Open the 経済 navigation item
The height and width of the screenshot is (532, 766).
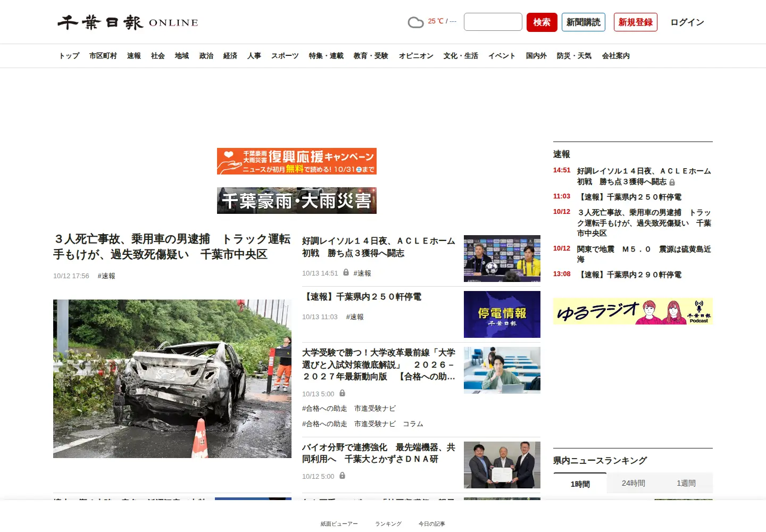click(x=230, y=56)
